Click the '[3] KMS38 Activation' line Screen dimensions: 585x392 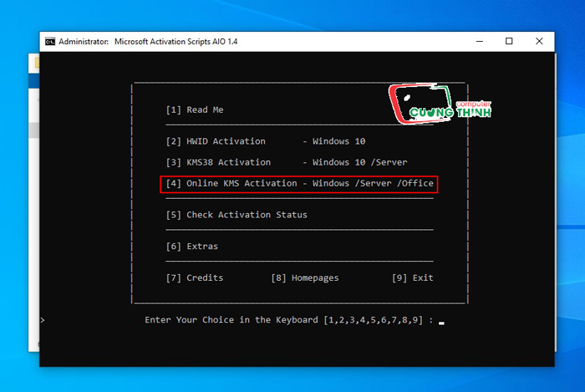[x=287, y=162]
